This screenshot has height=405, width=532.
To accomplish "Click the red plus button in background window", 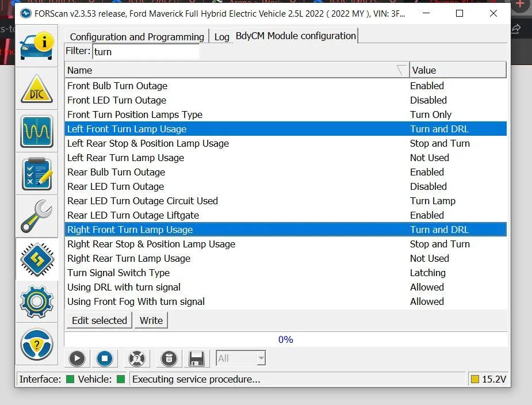I will [520, 5].
